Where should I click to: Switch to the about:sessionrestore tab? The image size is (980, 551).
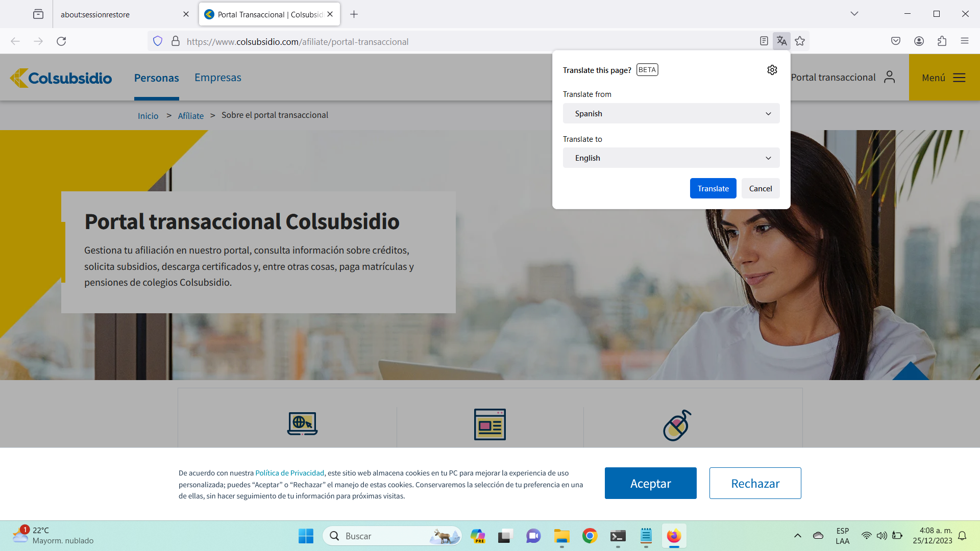pos(117,14)
